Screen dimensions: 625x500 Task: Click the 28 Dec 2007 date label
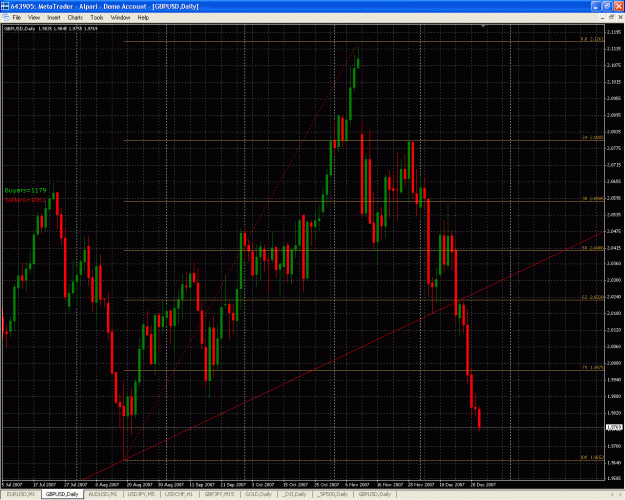[483, 485]
